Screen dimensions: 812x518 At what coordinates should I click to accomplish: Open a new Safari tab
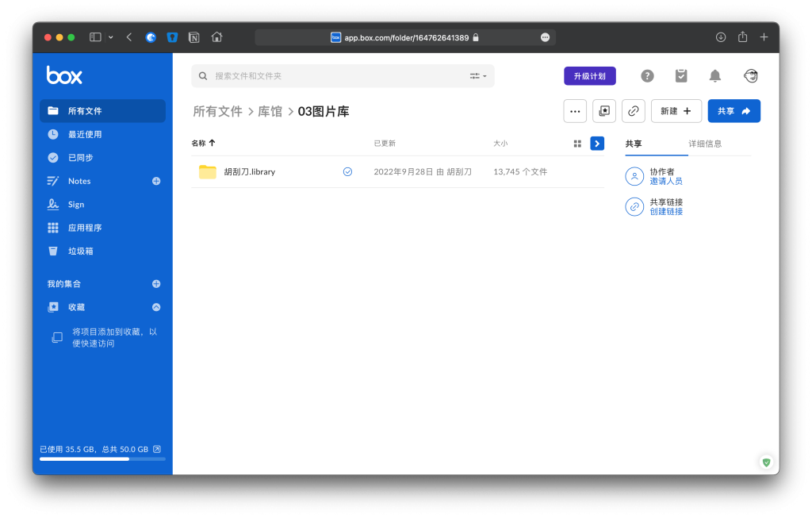click(764, 37)
